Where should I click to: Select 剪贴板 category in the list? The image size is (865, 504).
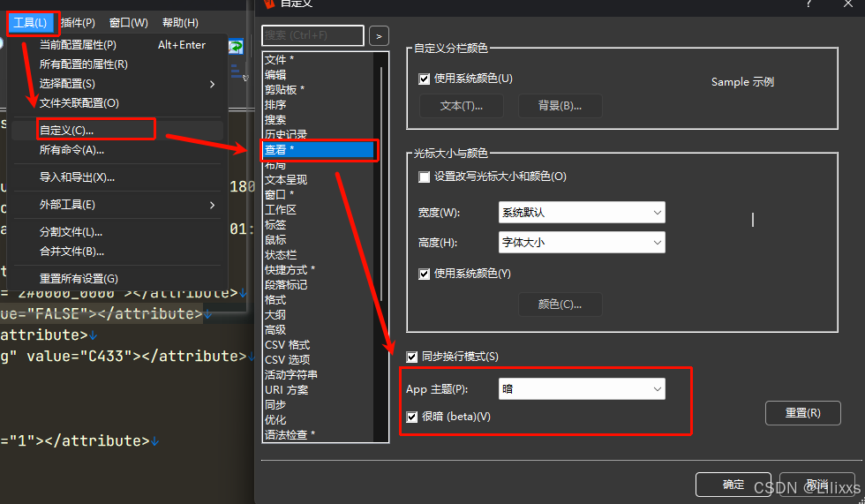click(319, 89)
